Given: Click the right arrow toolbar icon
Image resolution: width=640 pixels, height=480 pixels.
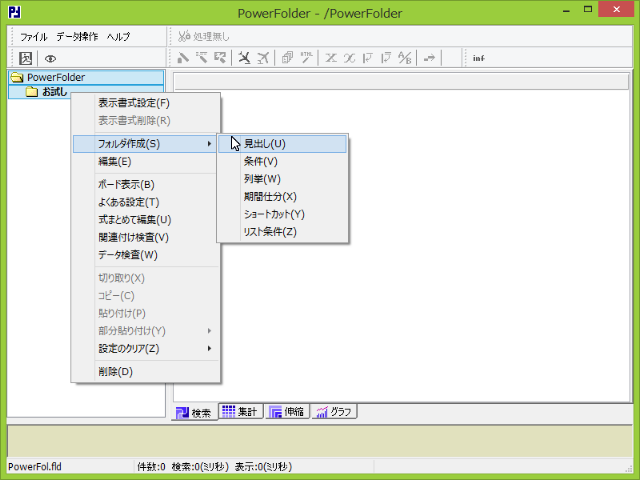Looking at the screenshot, I should pyautogui.click(x=429, y=58).
